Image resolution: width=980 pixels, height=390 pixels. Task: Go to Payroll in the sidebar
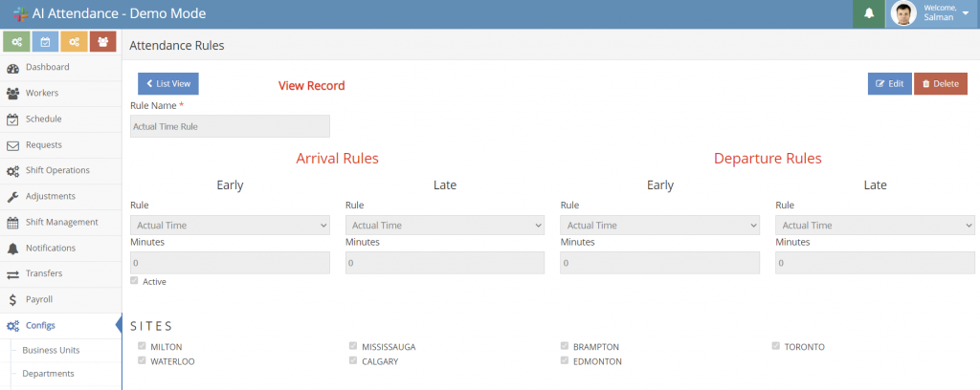click(x=38, y=299)
